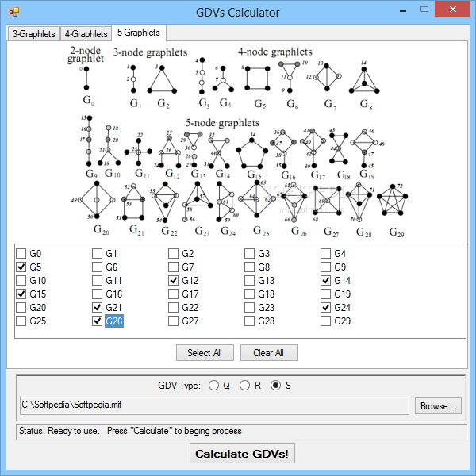Image resolution: width=476 pixels, height=476 pixels.
Task: Enable the G22 checkbox
Action: pyautogui.click(x=173, y=308)
